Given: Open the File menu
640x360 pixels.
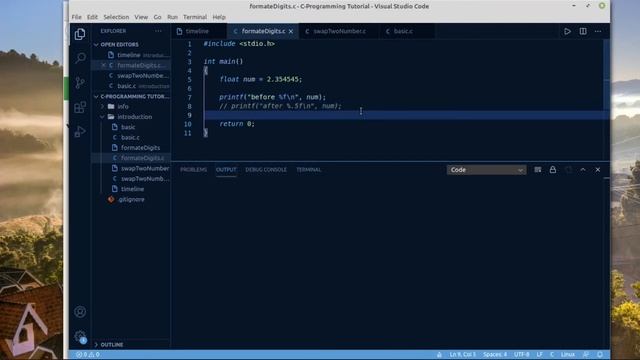Looking at the screenshot, I should (77, 17).
